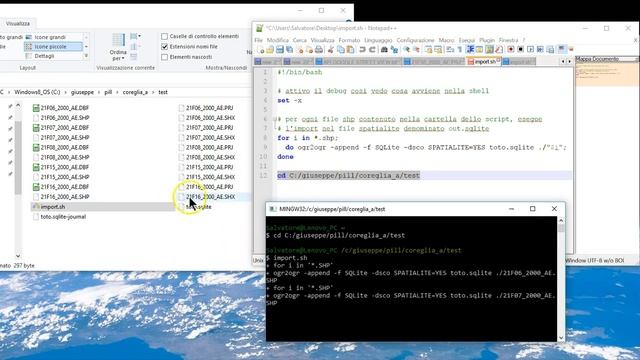Click Size all columns to fit icon
The image size is (640, 360).
pos(134,57)
